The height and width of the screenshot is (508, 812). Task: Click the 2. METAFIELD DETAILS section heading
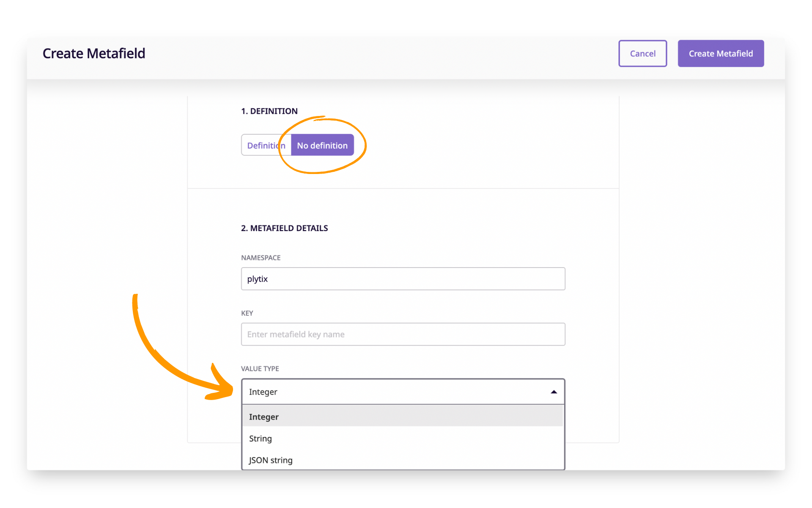click(284, 228)
